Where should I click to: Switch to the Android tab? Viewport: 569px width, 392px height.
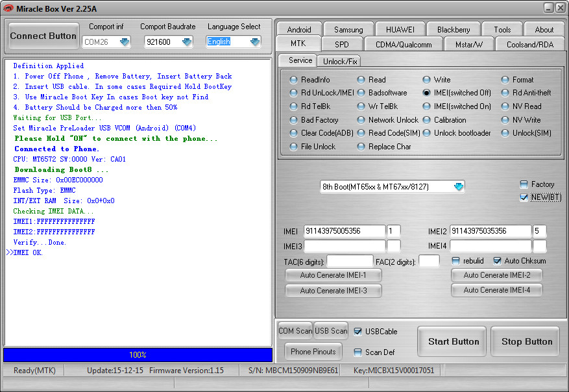299,29
